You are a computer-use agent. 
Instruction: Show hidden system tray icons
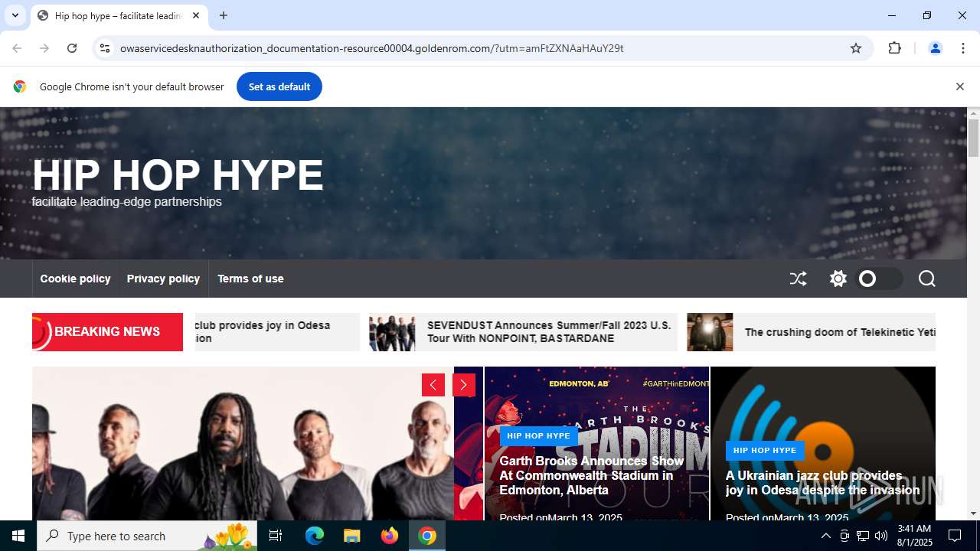click(825, 536)
